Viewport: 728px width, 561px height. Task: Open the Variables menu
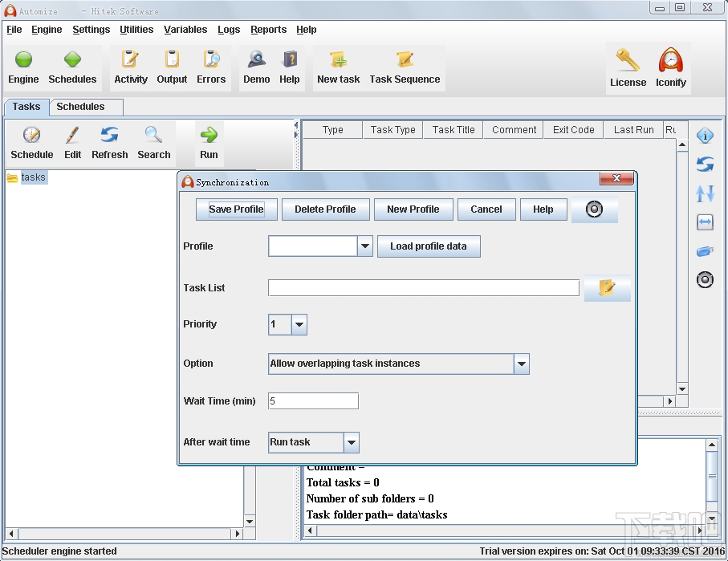tap(185, 30)
